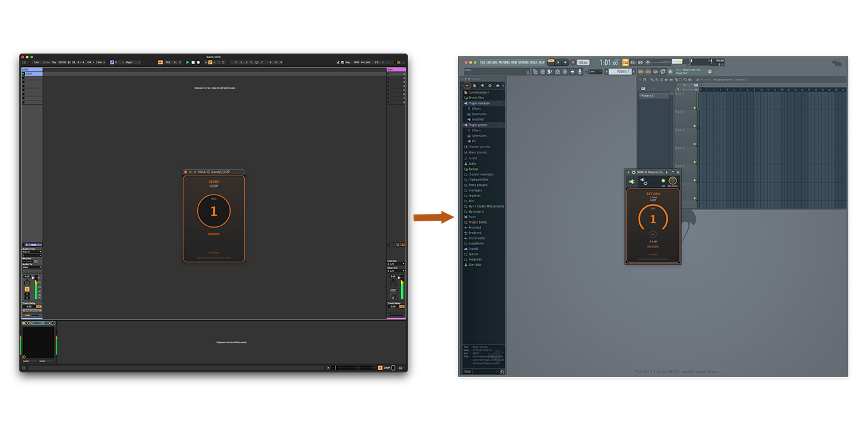Collapse the Plugin database tree branch
868x434 pixels.
coord(464,103)
